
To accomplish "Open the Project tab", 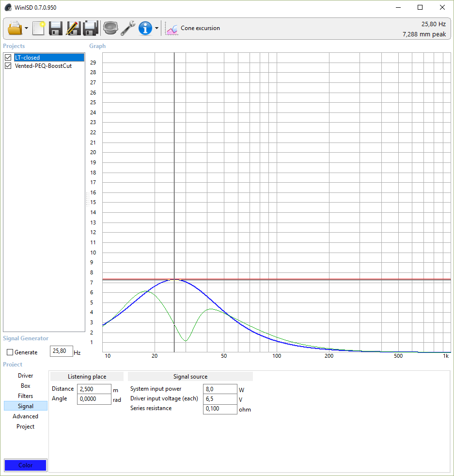I will point(26,426).
